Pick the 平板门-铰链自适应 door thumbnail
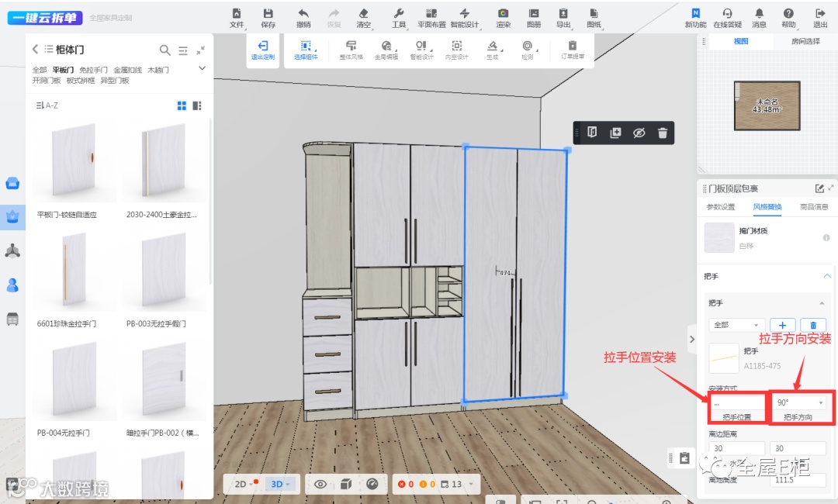838x504 pixels. [x=74, y=161]
